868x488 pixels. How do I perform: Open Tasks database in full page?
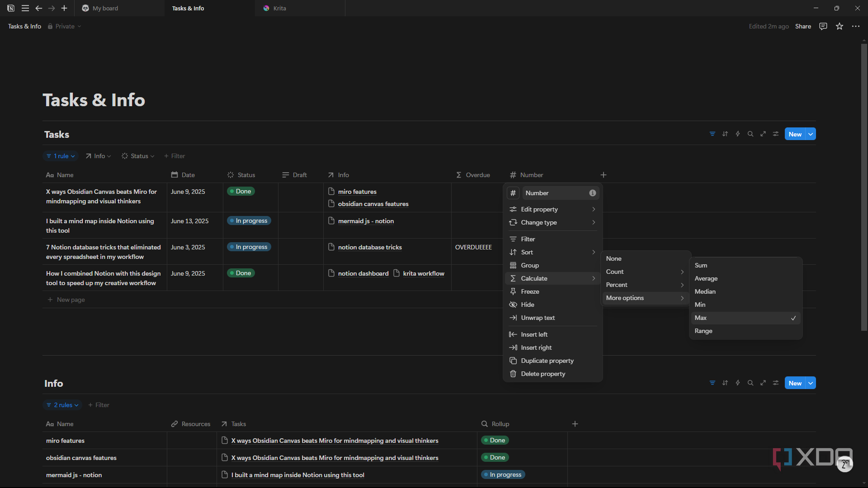[x=763, y=134]
